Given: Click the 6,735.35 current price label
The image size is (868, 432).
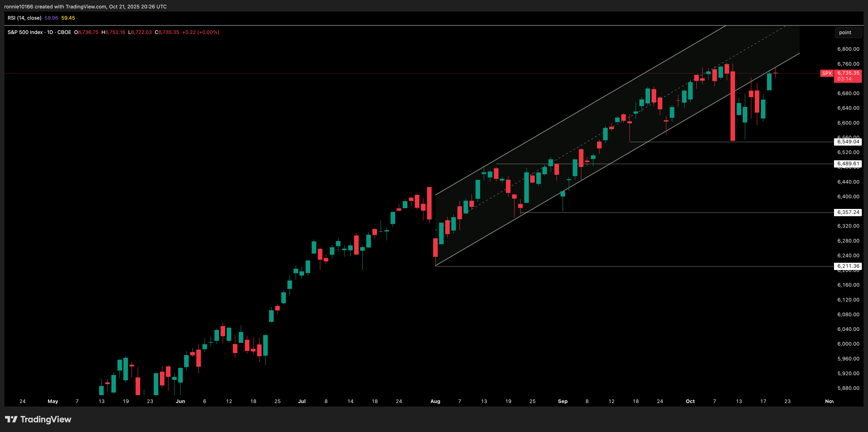Looking at the screenshot, I should pos(848,73).
